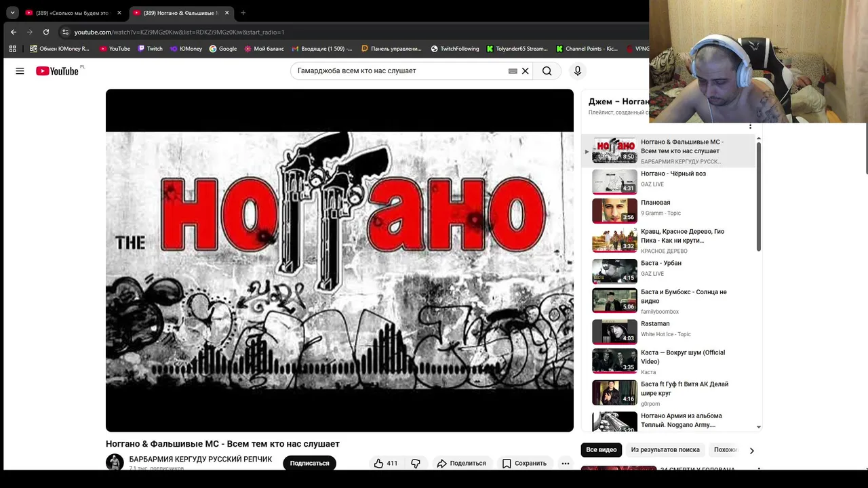Select the Все видео filter chip

point(601,450)
